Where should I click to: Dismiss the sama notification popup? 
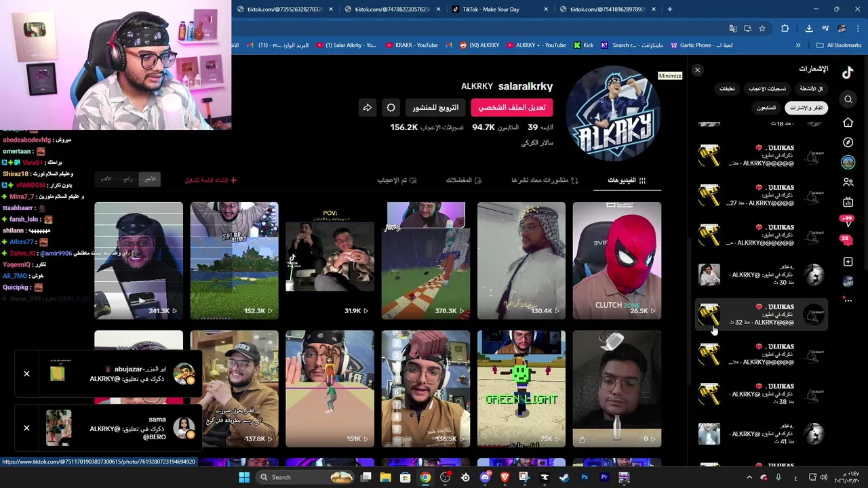pos(26,428)
